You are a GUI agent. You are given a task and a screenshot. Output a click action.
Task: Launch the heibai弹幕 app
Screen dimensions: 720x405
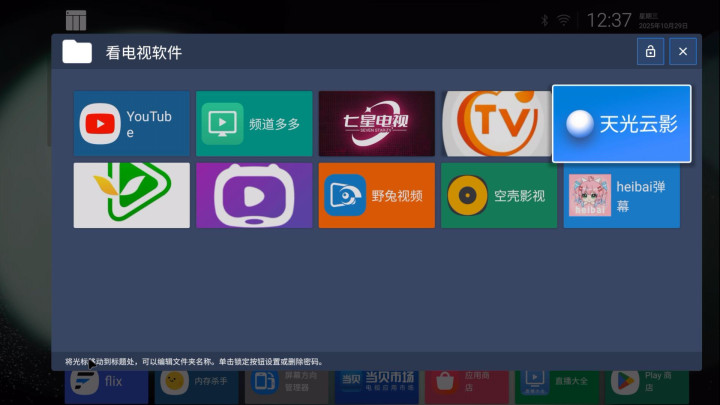click(x=622, y=195)
